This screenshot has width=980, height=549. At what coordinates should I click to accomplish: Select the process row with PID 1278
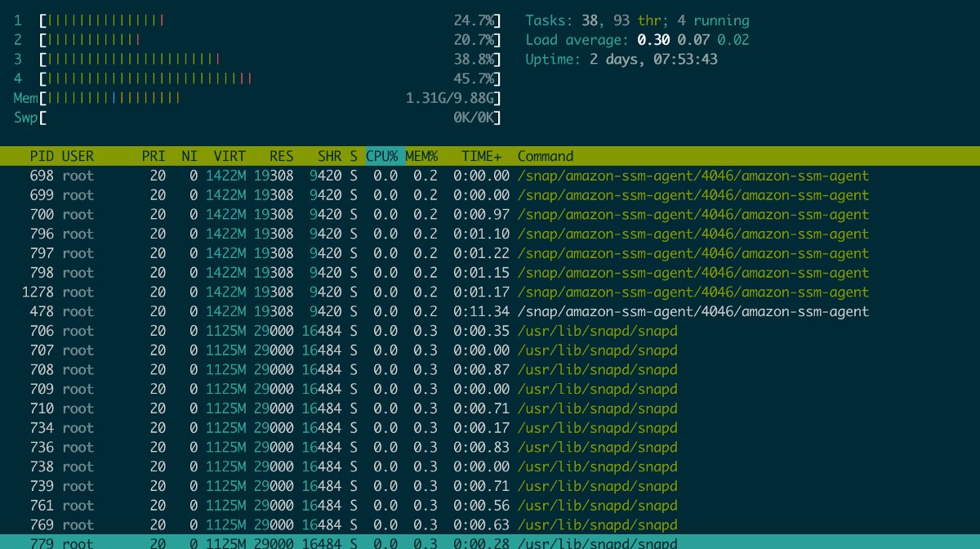pyautogui.click(x=490, y=292)
